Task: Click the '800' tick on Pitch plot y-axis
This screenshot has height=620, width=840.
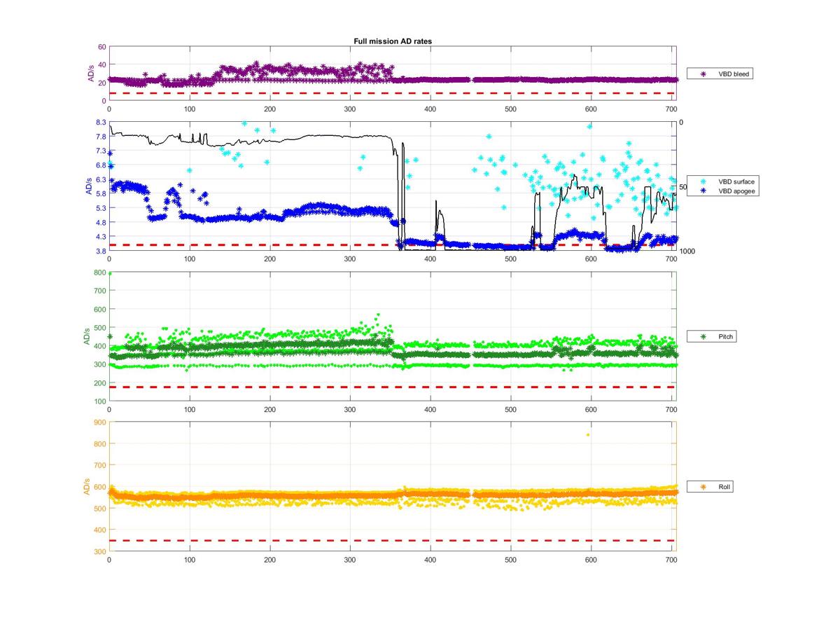Action: click(x=101, y=273)
